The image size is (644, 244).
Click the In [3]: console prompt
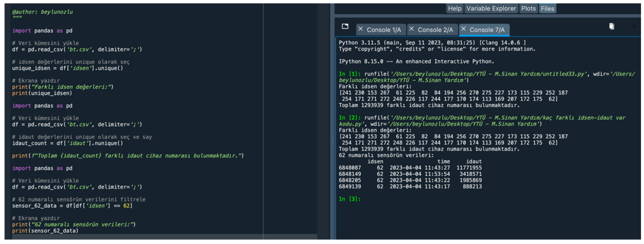pyautogui.click(x=350, y=199)
